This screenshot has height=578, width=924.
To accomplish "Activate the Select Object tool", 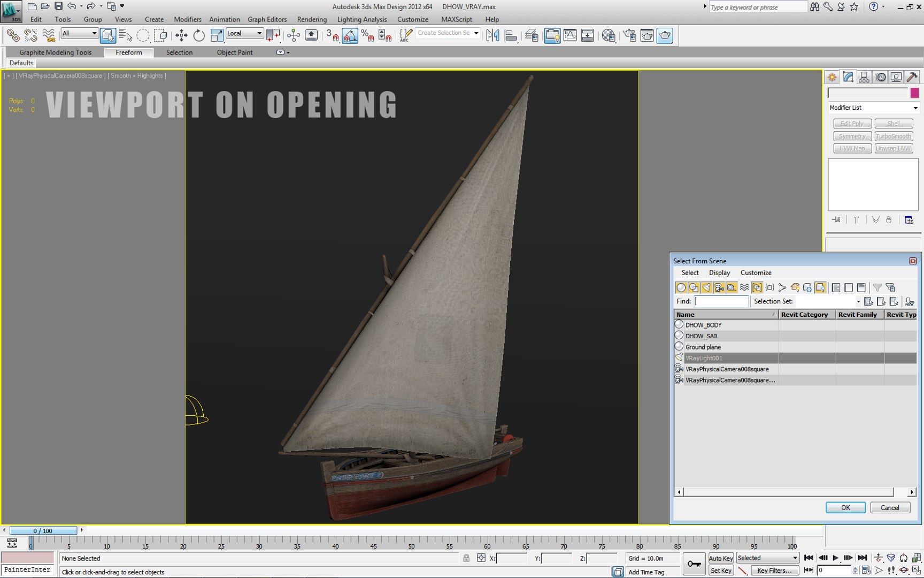I will (107, 35).
